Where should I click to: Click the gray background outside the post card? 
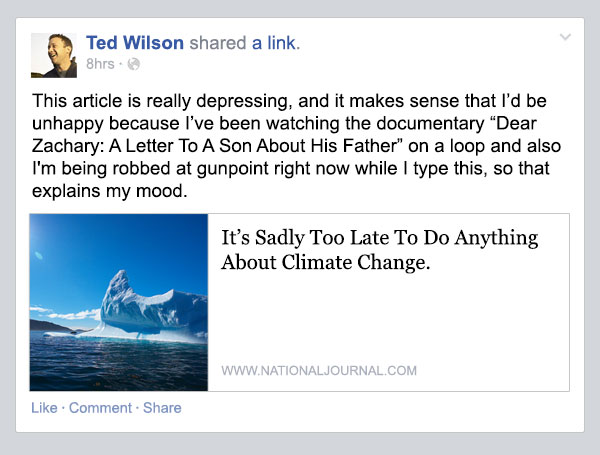[300, 444]
